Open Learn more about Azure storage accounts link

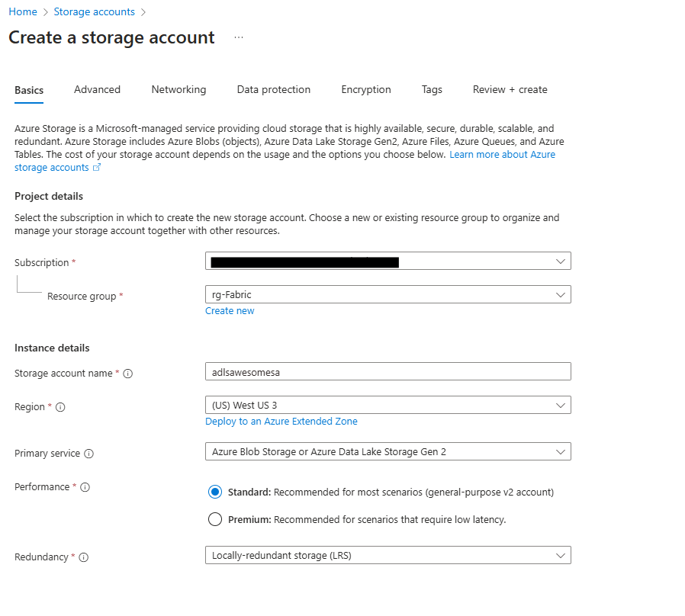point(503,155)
